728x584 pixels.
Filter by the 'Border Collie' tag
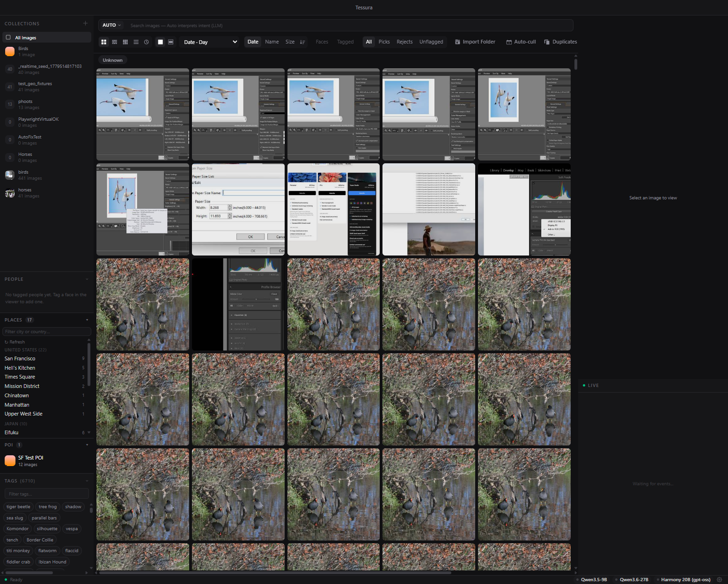[x=40, y=540]
